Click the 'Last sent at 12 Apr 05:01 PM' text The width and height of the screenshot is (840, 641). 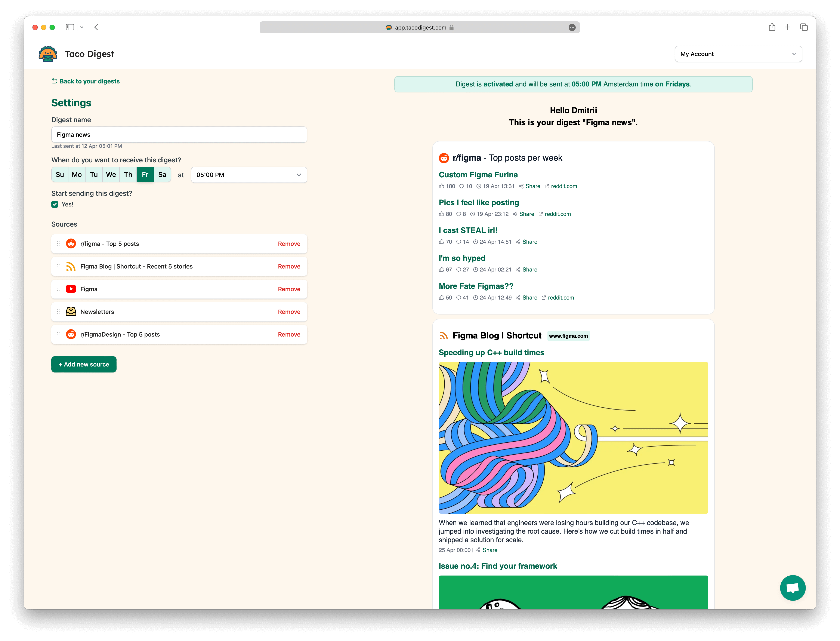pos(87,146)
